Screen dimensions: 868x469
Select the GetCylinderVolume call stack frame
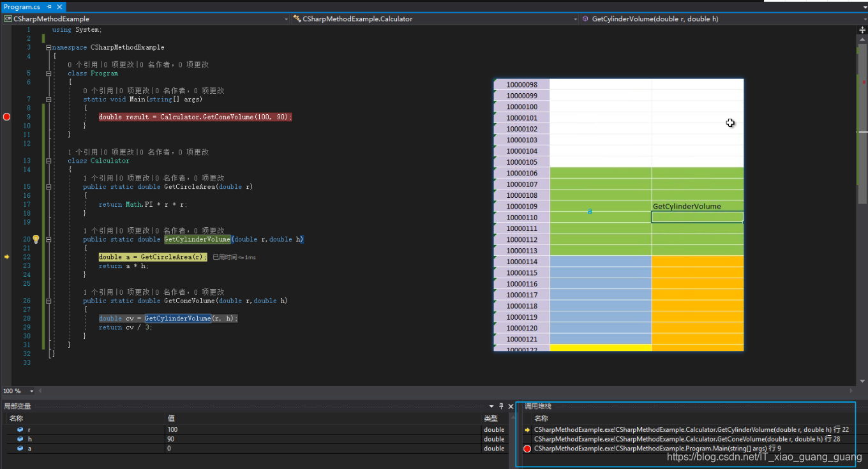[x=691, y=430]
